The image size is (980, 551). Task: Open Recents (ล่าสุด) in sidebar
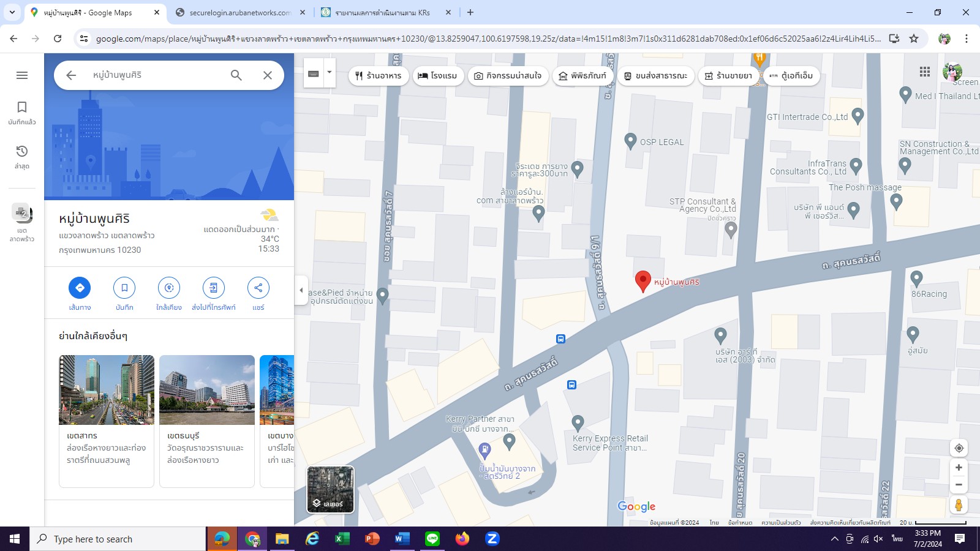[22, 157]
